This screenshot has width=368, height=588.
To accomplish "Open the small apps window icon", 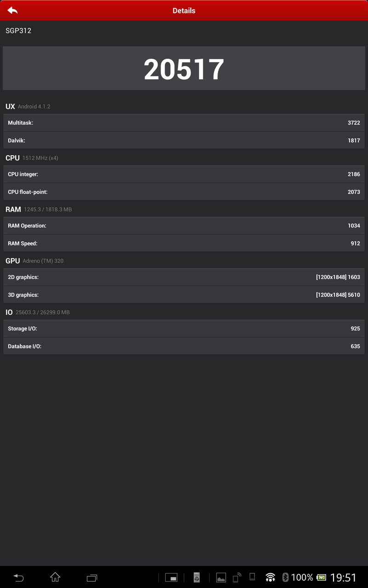I will pos(171,577).
